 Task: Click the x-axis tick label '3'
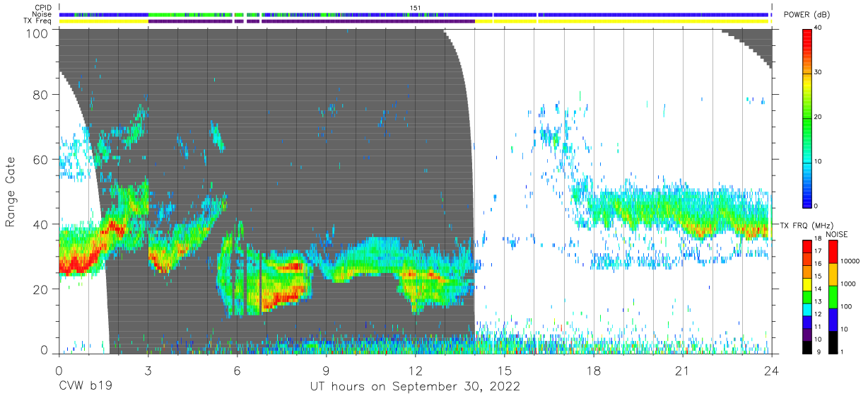pyautogui.click(x=148, y=371)
